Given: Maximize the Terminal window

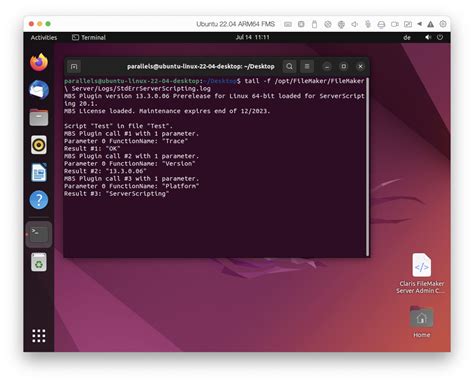Looking at the screenshot, I should [x=344, y=66].
